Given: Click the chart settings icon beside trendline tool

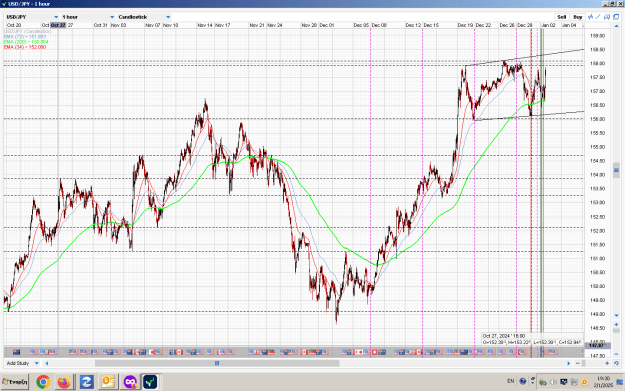Looking at the screenshot, I should point(607,17).
